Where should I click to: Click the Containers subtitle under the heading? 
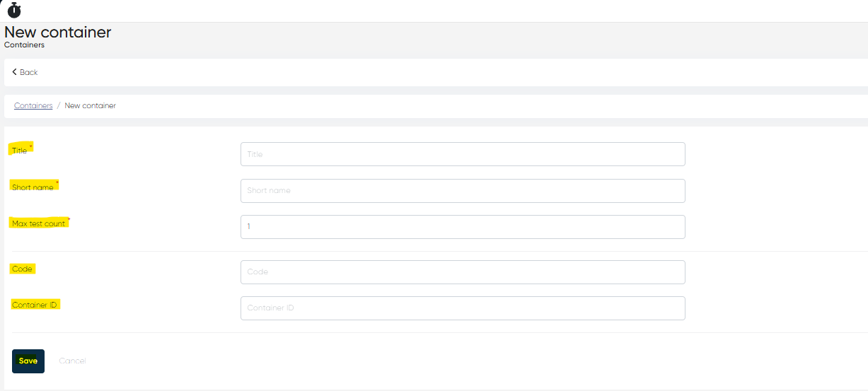point(24,45)
